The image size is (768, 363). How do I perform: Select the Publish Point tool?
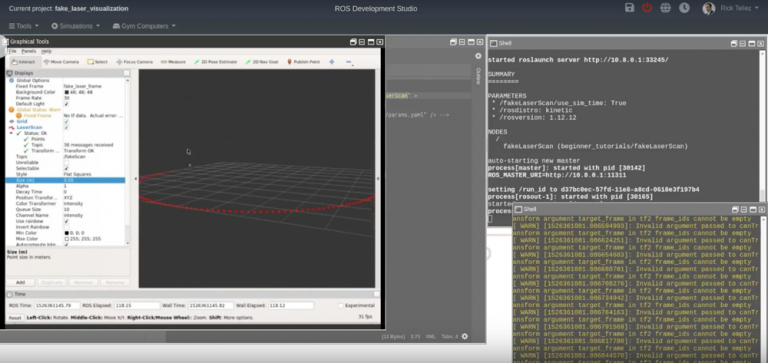(x=303, y=62)
